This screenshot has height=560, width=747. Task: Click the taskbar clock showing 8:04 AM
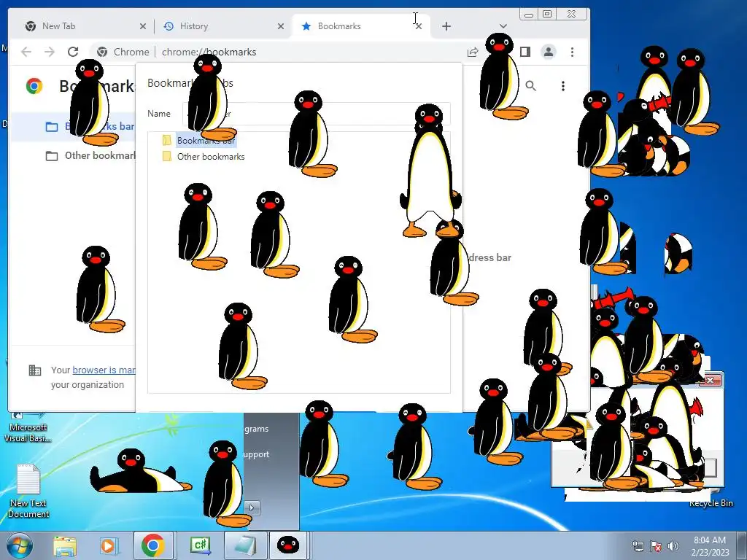(x=710, y=546)
